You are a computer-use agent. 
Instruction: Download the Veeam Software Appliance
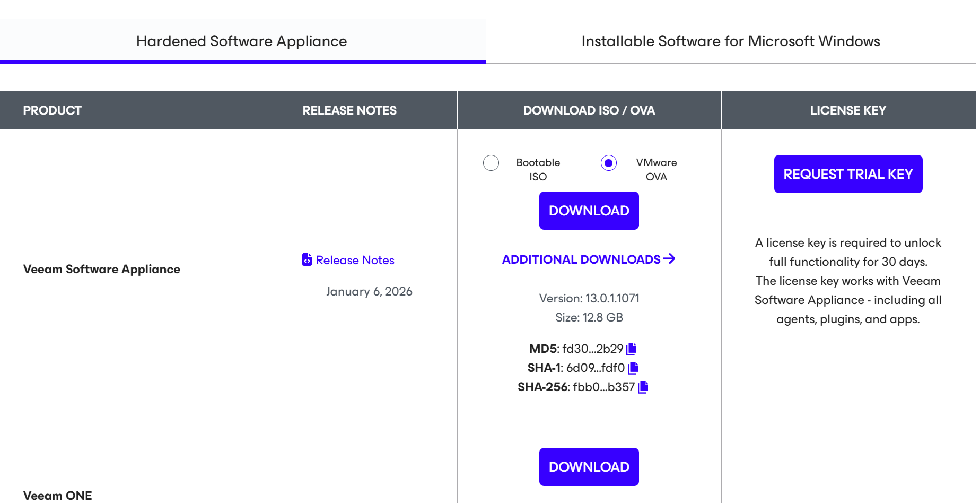pos(589,211)
